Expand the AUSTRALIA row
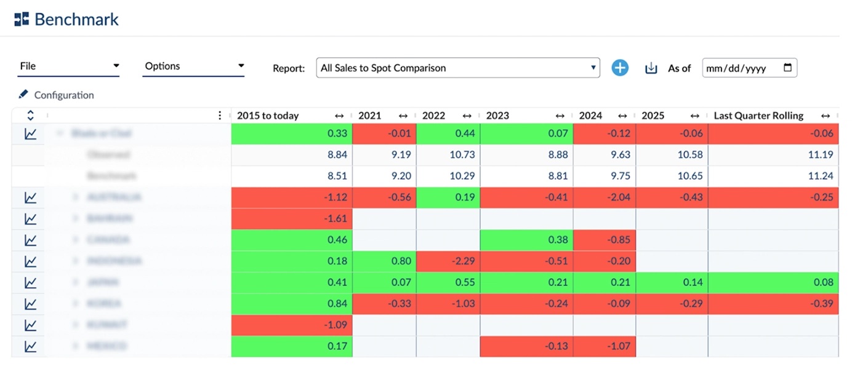This screenshot has height=369, width=868. (x=74, y=197)
